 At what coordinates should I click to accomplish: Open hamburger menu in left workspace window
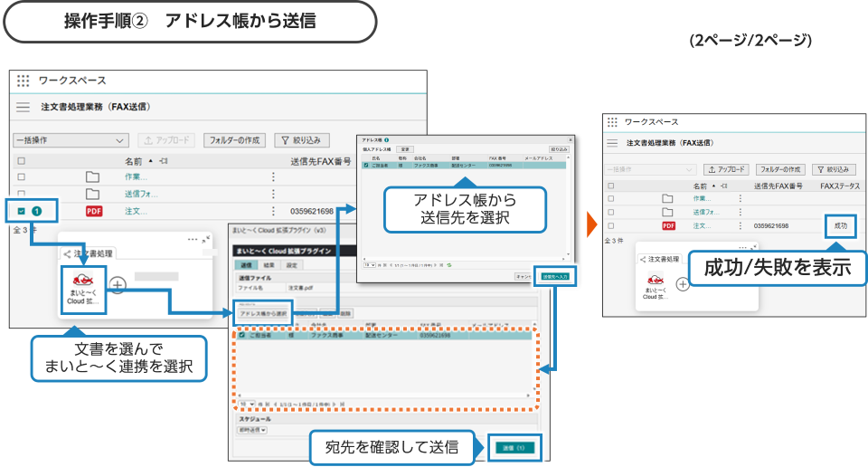(23, 107)
